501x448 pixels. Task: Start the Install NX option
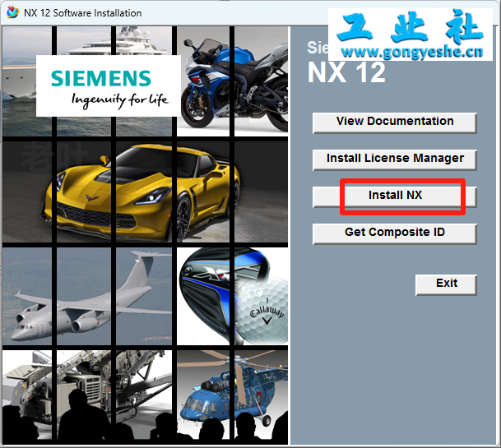(x=395, y=196)
